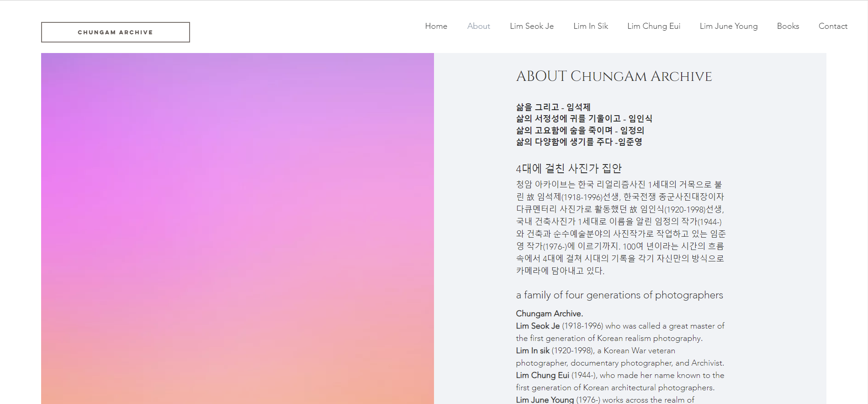The width and height of the screenshot is (868, 404).
Task: Click bold 'Lim Seok Je' beside (1918-1996)
Action: coord(537,326)
